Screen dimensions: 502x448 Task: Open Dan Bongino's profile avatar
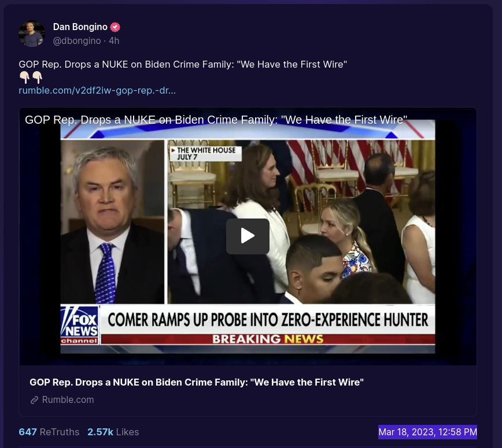point(32,34)
